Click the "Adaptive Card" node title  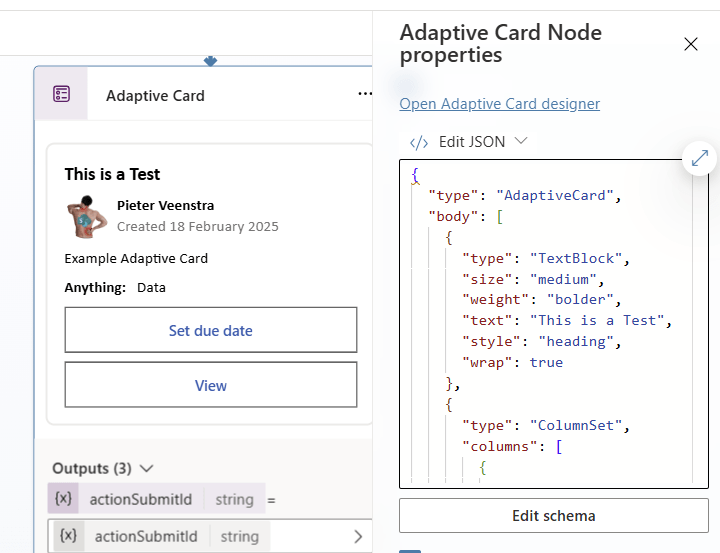pos(155,96)
